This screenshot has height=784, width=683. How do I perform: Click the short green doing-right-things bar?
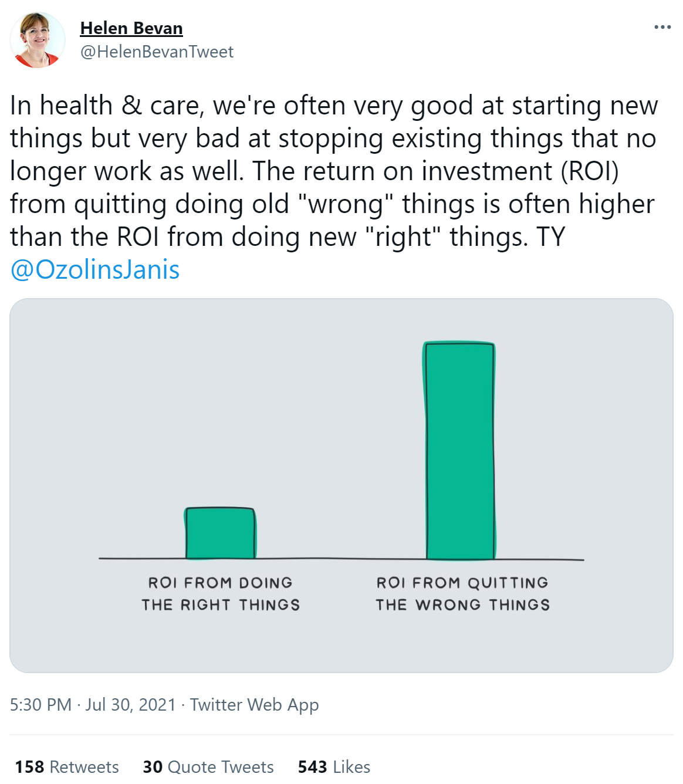tap(220, 533)
